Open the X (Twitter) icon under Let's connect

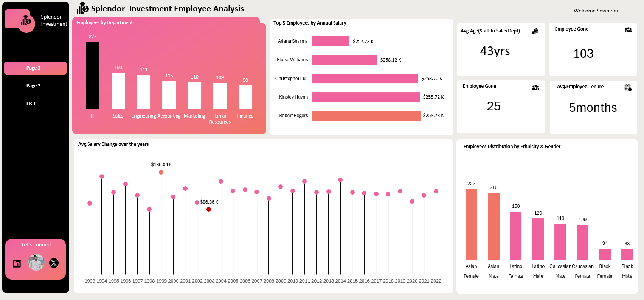54,263
